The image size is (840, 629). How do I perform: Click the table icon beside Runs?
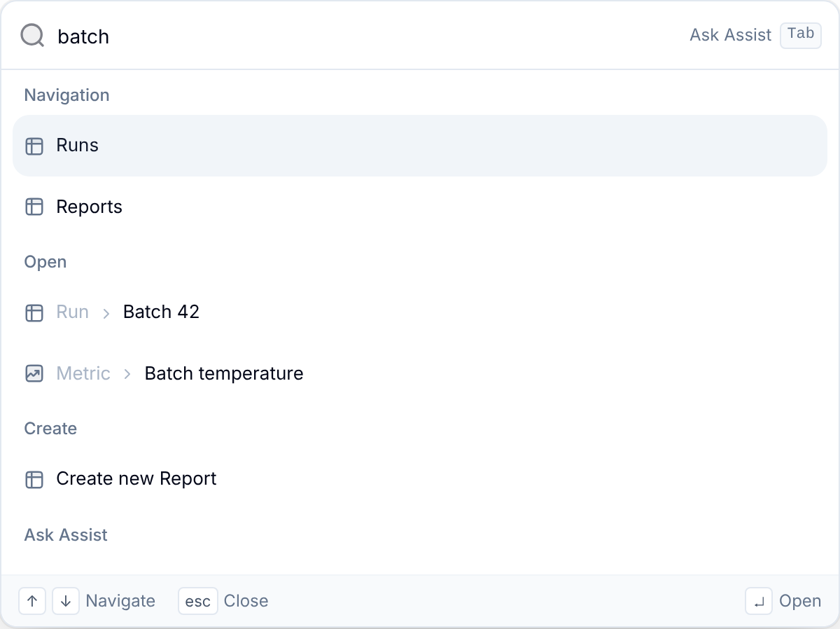(34, 146)
